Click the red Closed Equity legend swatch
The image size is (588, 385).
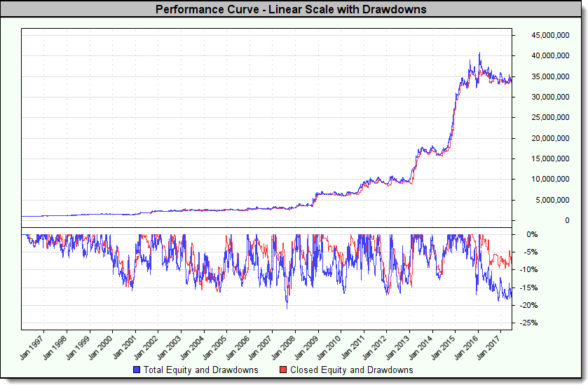(x=282, y=370)
